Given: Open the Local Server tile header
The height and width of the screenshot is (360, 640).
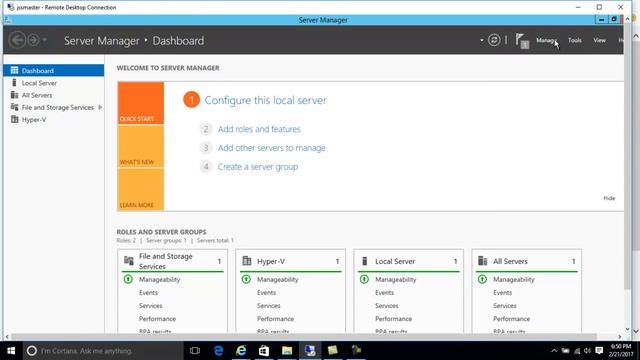Looking at the screenshot, I should click(x=409, y=261).
